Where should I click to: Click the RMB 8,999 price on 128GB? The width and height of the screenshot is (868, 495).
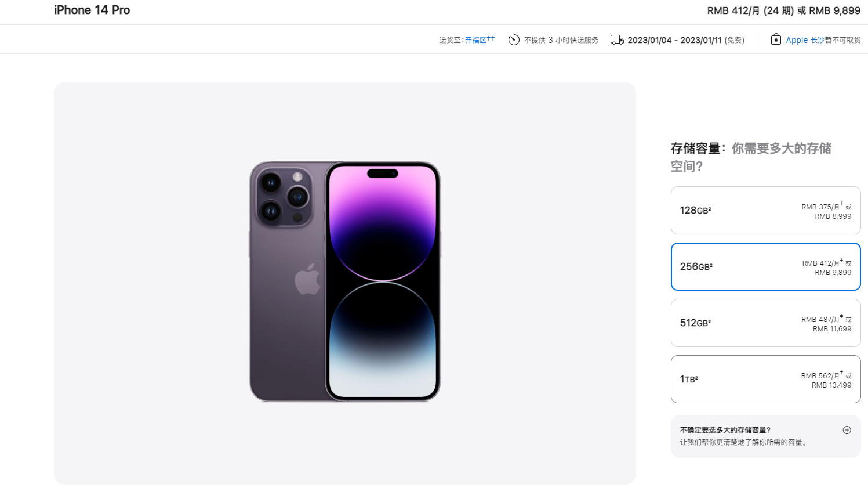pos(833,216)
